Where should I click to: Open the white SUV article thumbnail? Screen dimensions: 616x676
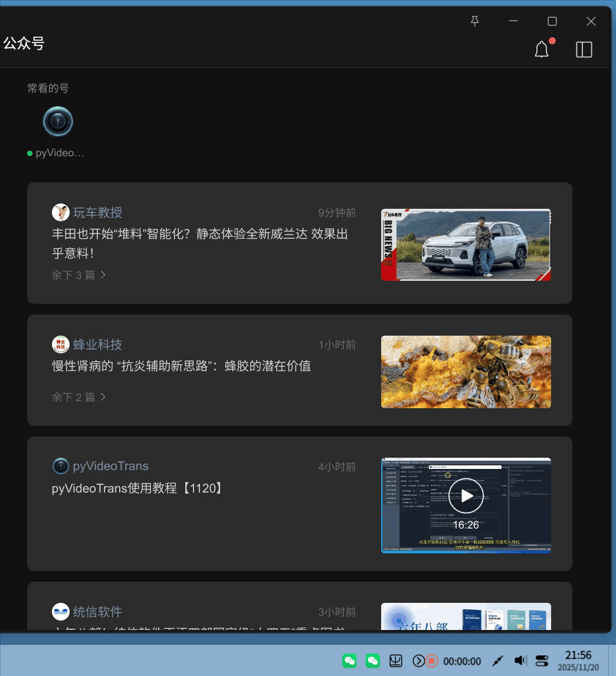click(x=466, y=245)
